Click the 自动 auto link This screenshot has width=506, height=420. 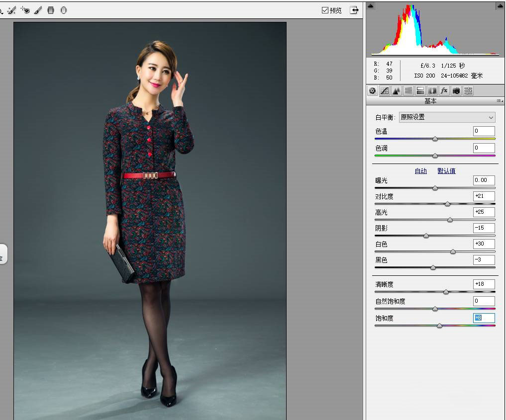(420, 171)
